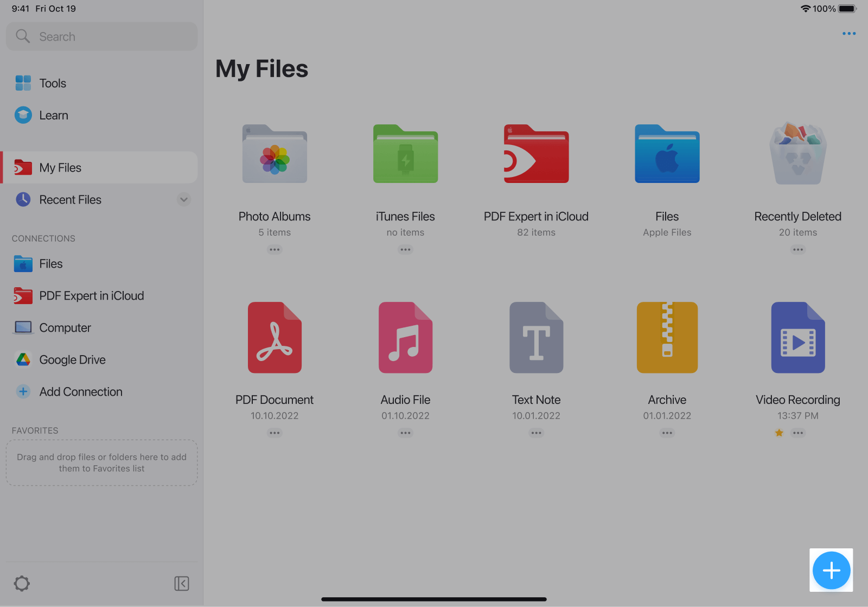Open Google Drive connection
The image size is (868, 607).
point(72,359)
